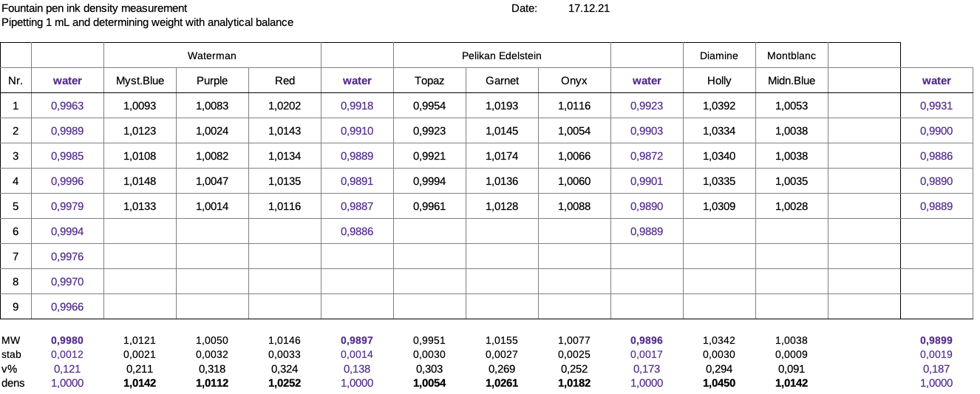Select the Montblanc header cell
The image size is (980, 394).
(792, 55)
